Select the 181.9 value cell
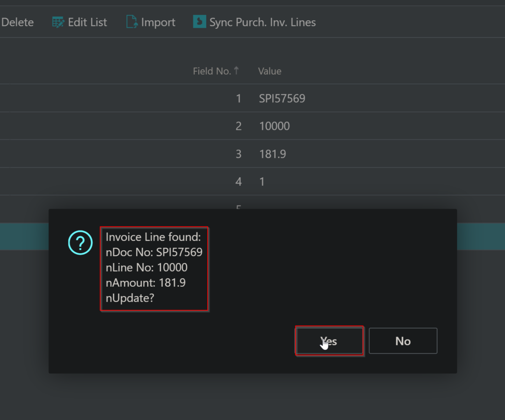This screenshot has width=505, height=420. coord(273,154)
